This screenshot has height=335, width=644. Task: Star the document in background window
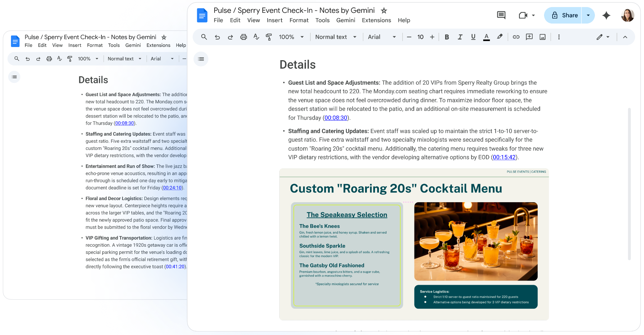tap(164, 37)
